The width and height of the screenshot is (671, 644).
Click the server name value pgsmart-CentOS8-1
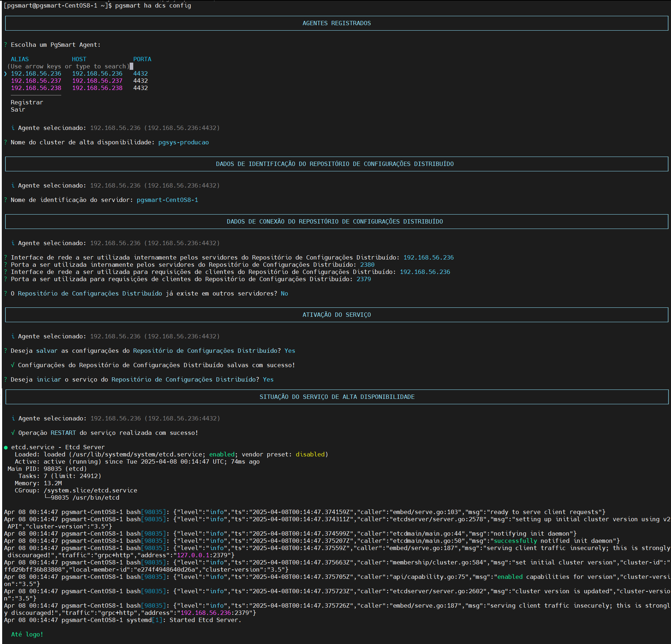[167, 200]
